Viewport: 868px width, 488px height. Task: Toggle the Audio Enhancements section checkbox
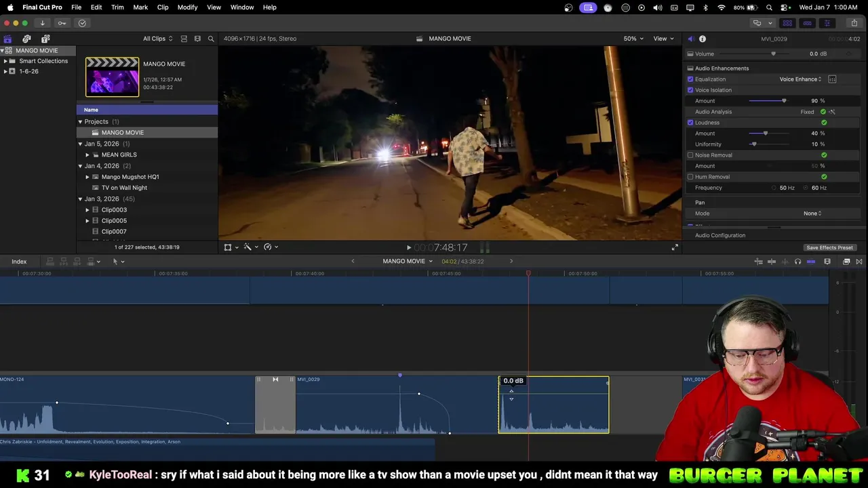[690, 68]
